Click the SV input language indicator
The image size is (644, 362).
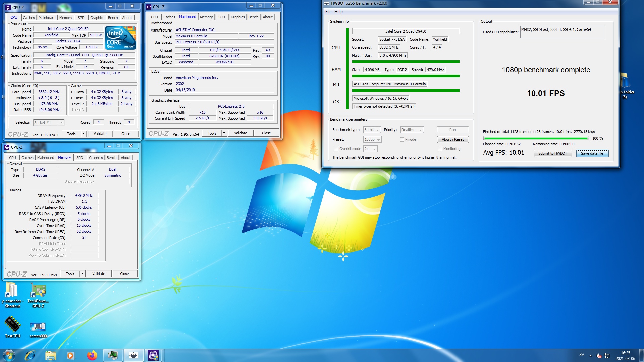click(582, 355)
